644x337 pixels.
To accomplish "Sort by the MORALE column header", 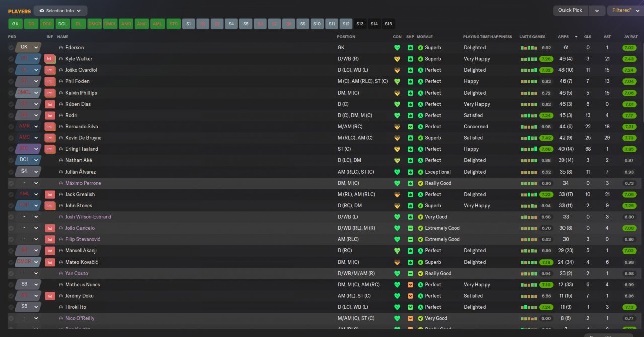I will 425,37.
